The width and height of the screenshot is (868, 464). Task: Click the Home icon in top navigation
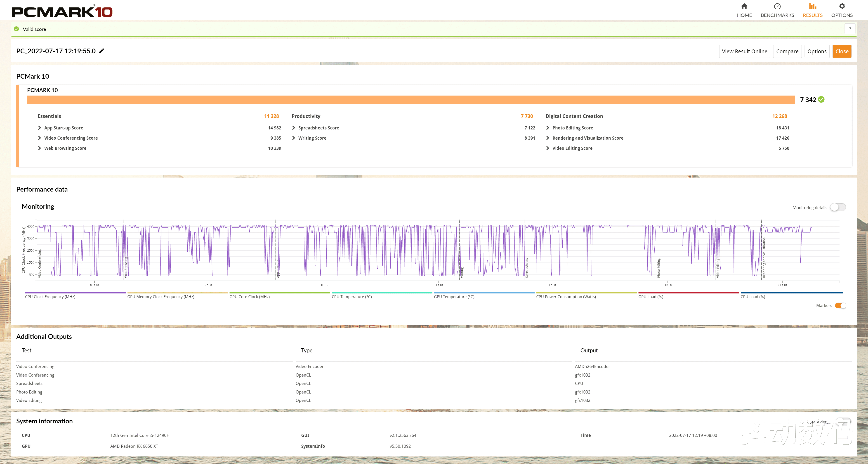tap(744, 6)
